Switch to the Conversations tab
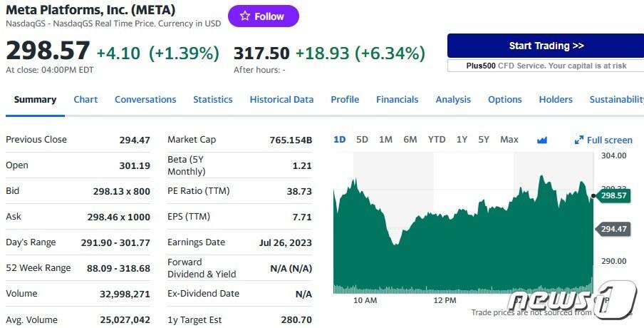 pos(145,100)
